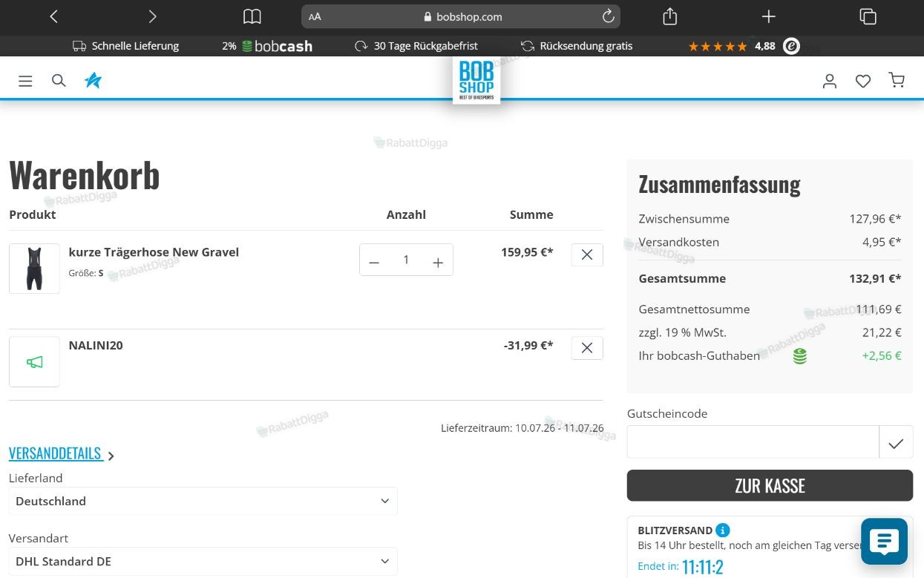Click the Blitzversand countdown timer
The image size is (924, 578).
(702, 567)
